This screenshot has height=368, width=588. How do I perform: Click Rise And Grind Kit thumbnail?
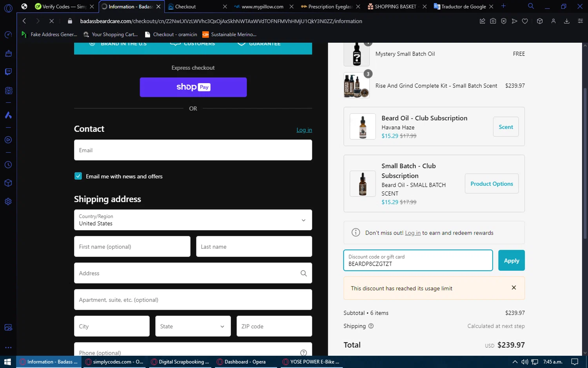[356, 86]
